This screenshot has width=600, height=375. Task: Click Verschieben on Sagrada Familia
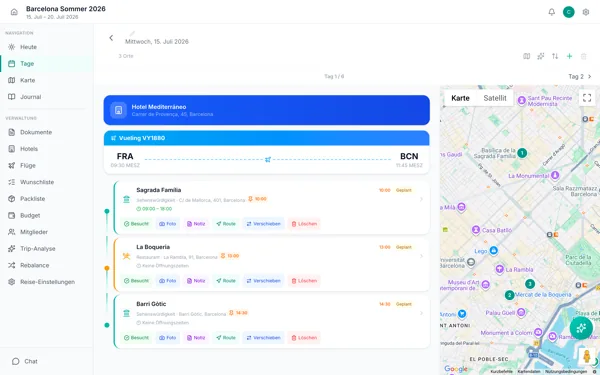click(264, 224)
